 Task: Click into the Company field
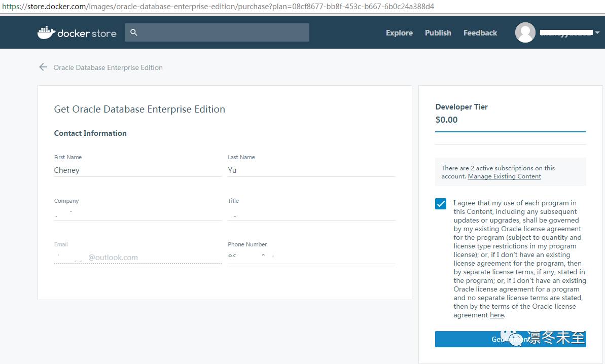[x=137, y=214]
